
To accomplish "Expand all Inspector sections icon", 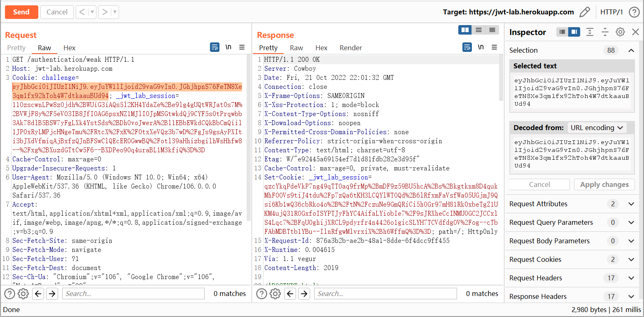I will tap(590, 32).
